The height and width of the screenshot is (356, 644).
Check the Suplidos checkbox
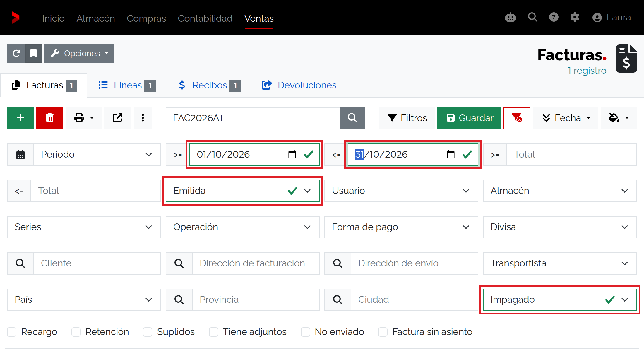(x=148, y=332)
